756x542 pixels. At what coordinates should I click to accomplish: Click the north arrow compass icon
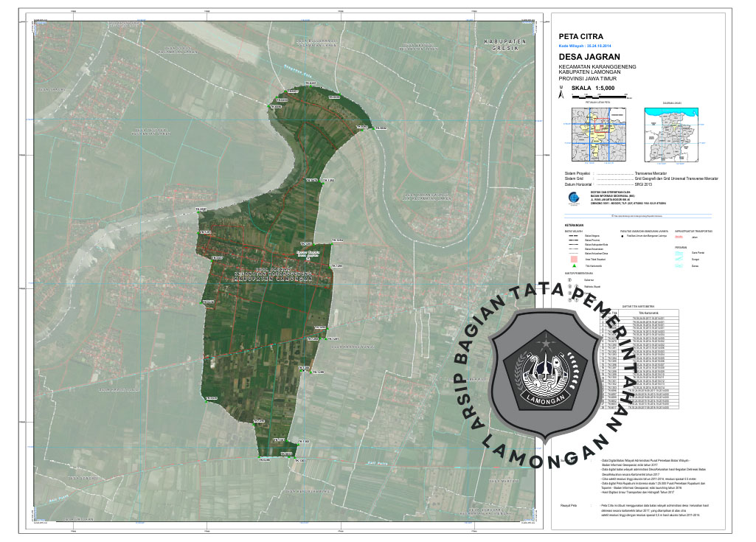coord(561,93)
